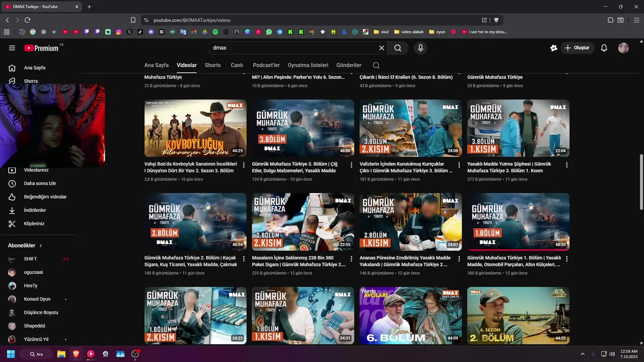Open the YouTube hamburger guide menu

click(12, 48)
